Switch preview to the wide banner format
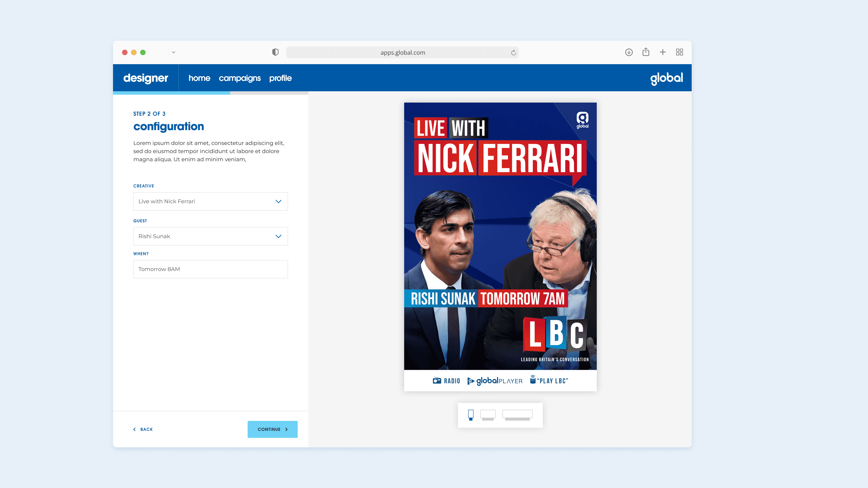Viewport: 868px width, 488px height. [517, 415]
